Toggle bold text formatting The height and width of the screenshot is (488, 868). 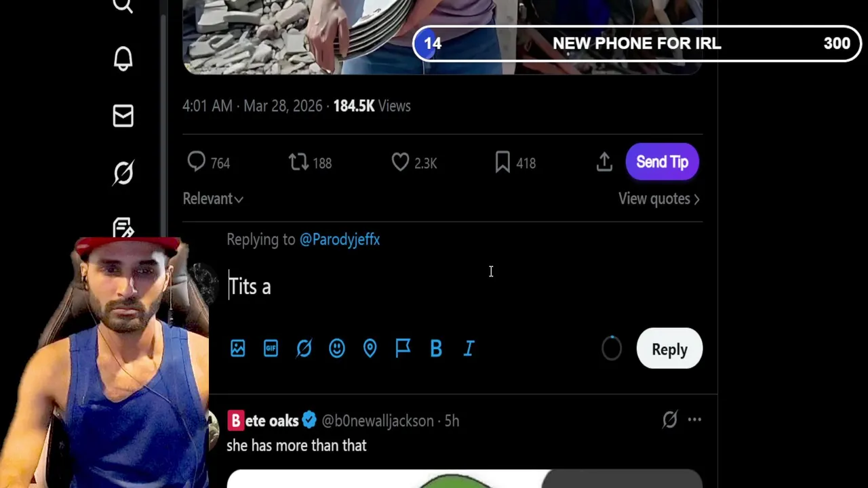pyautogui.click(x=436, y=348)
